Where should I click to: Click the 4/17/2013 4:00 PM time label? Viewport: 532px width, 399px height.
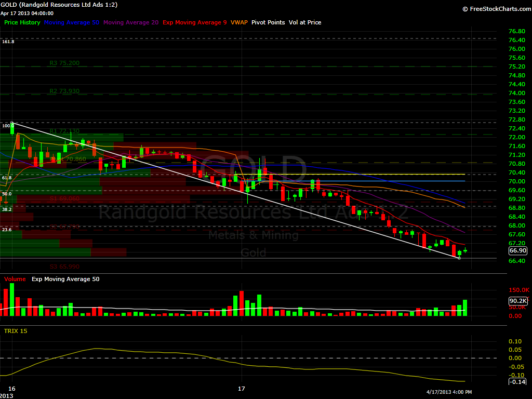coord(449,392)
